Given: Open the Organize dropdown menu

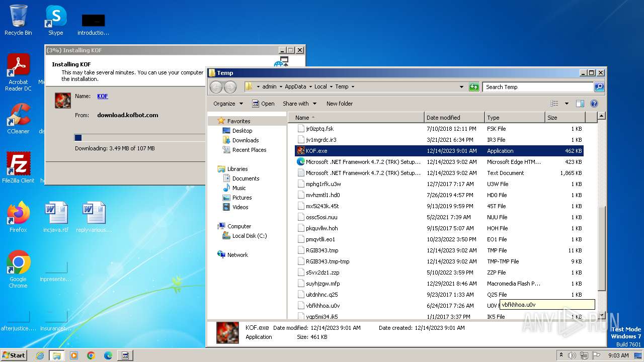Looking at the screenshot, I should point(228,104).
